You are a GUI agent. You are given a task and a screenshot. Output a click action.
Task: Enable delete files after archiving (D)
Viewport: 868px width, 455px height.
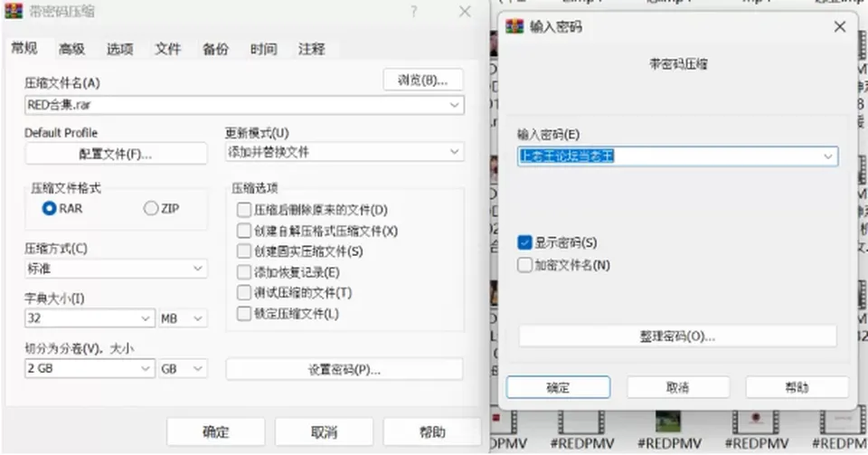click(x=243, y=210)
